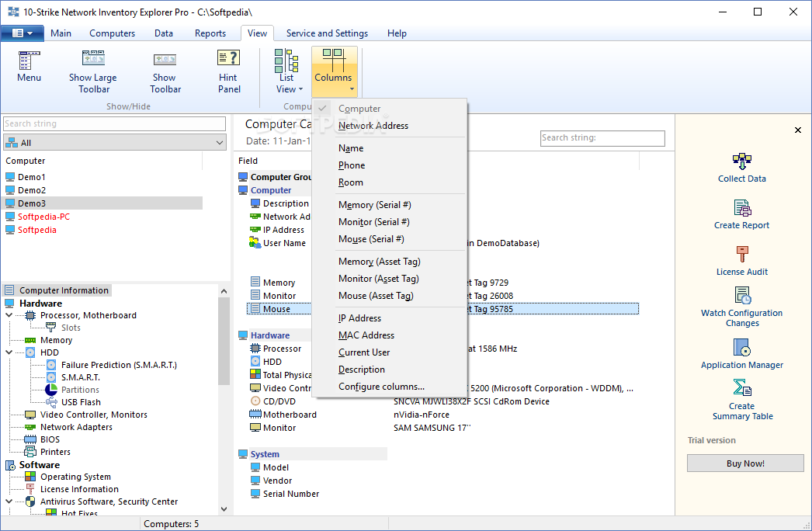Viewport: 812px width, 531px height.
Task: Select the Softpedia-PC computer
Action: click(x=43, y=217)
